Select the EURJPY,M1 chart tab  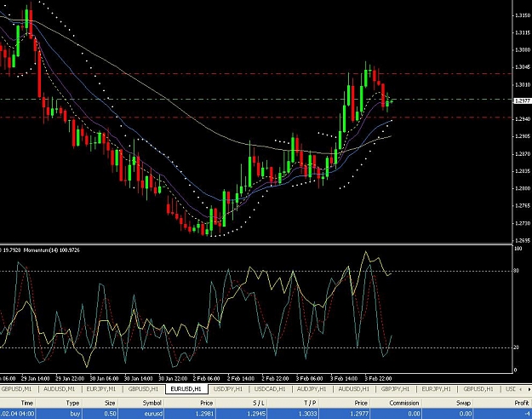[101, 389]
